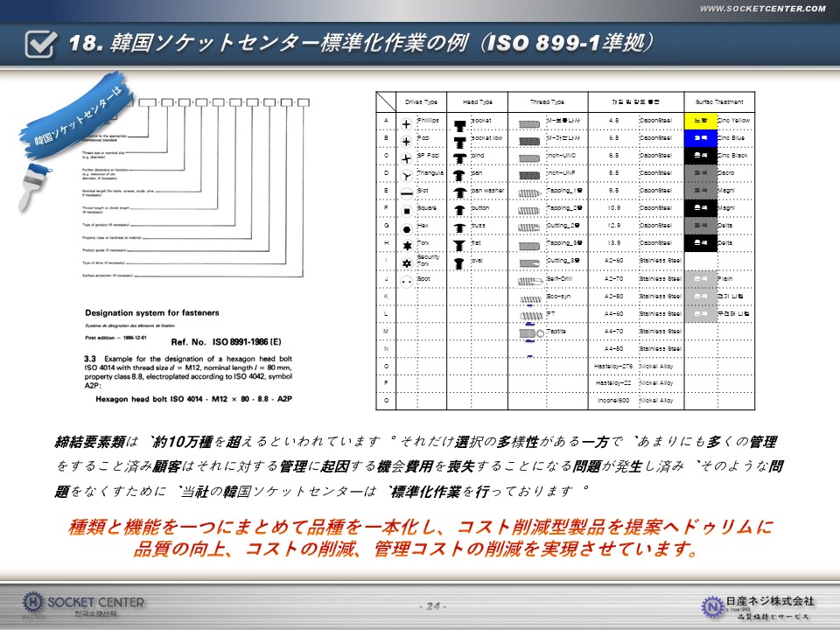Click the Zinc Yellow color cell
The width and height of the screenshot is (840, 630).
[700, 120]
